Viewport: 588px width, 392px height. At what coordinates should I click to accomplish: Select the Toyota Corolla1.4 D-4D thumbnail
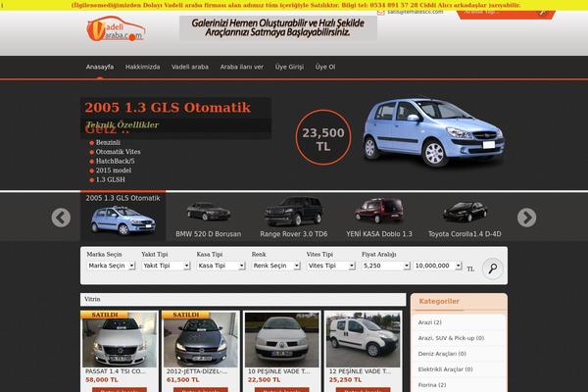pos(465,220)
